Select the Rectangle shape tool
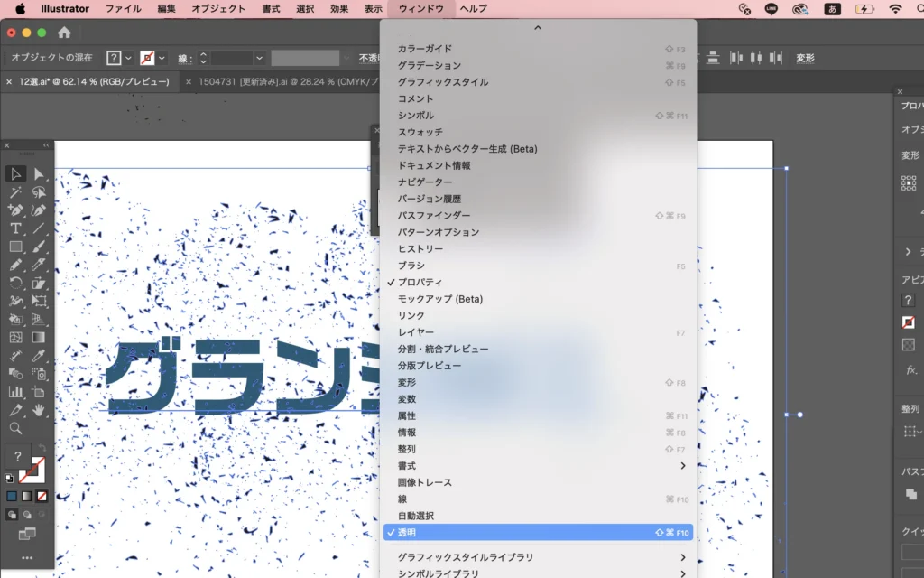 point(16,247)
